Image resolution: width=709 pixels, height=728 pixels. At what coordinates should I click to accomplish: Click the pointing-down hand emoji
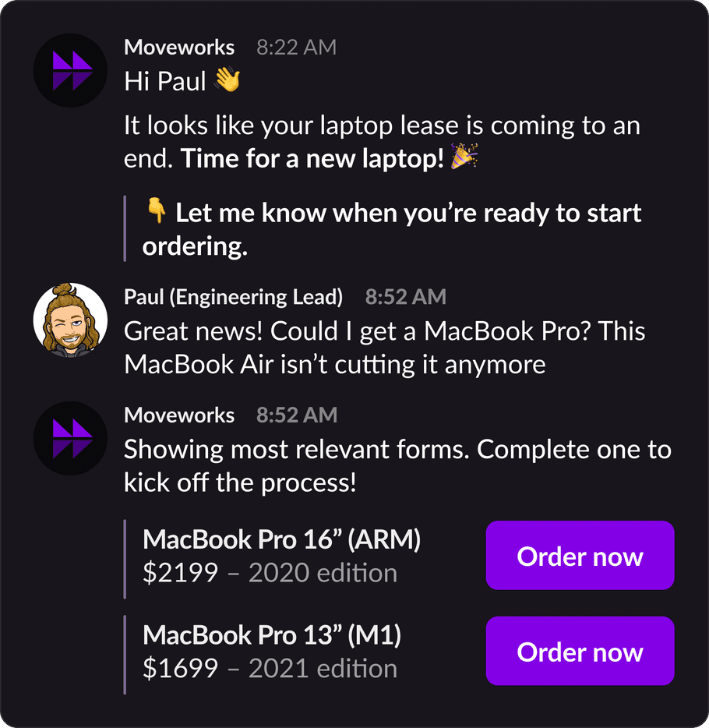click(157, 210)
